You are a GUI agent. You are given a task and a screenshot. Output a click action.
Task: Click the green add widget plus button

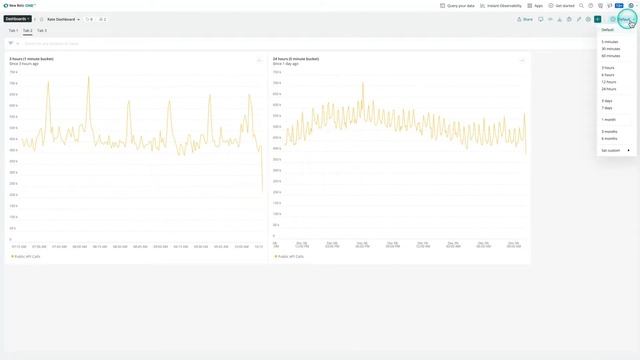[x=598, y=19]
